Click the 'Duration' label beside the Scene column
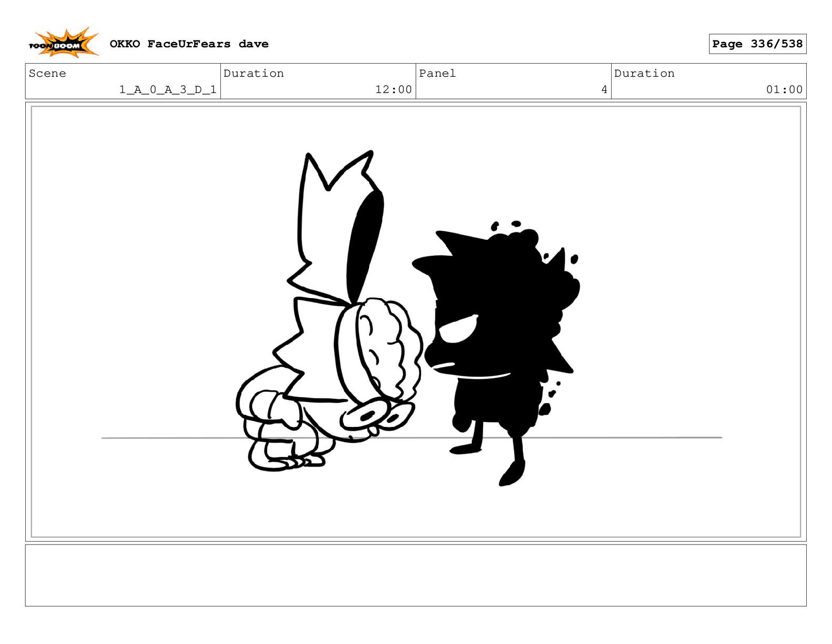This screenshot has height=644, width=832. pyautogui.click(x=253, y=74)
